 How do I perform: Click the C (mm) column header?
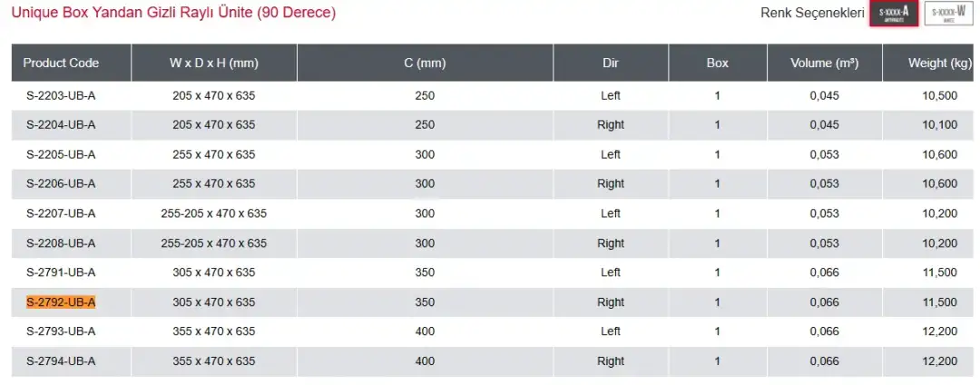[425, 63]
